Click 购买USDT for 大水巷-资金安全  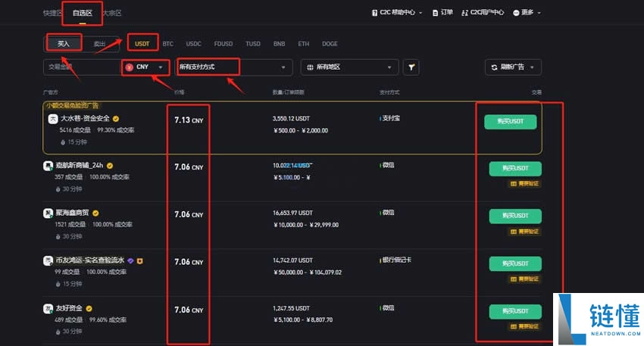pos(510,121)
